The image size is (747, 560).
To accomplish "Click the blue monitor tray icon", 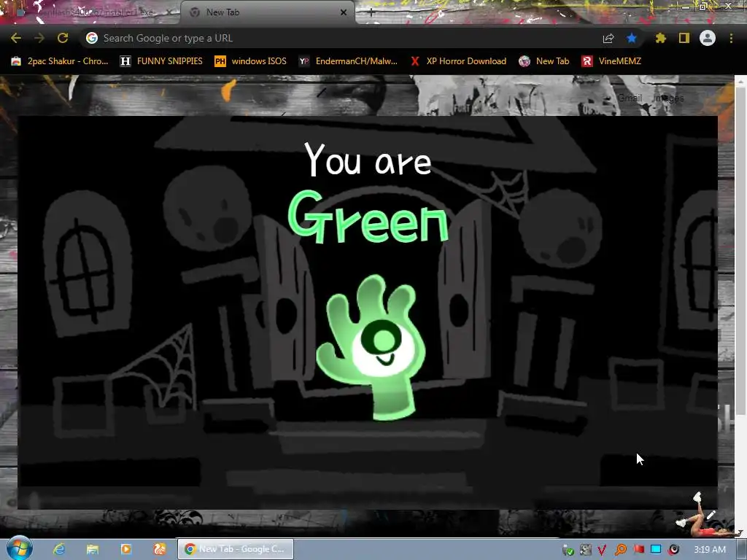I will click(x=656, y=550).
